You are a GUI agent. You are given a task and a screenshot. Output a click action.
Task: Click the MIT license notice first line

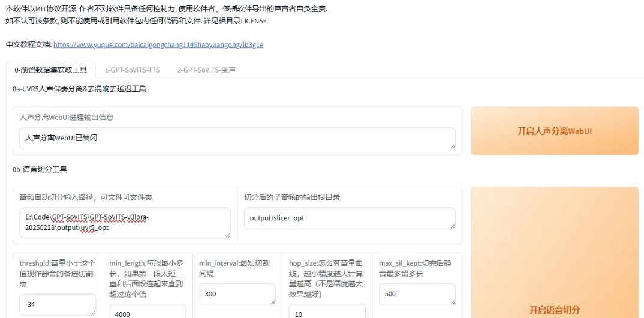(x=167, y=9)
